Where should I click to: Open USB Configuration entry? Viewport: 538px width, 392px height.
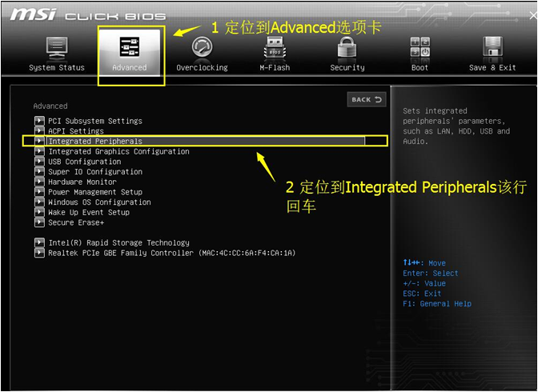click(x=84, y=162)
